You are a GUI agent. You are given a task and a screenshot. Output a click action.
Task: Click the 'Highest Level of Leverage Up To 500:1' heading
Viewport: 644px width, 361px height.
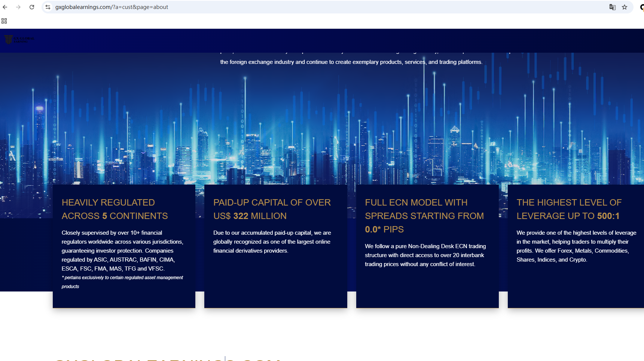point(569,209)
